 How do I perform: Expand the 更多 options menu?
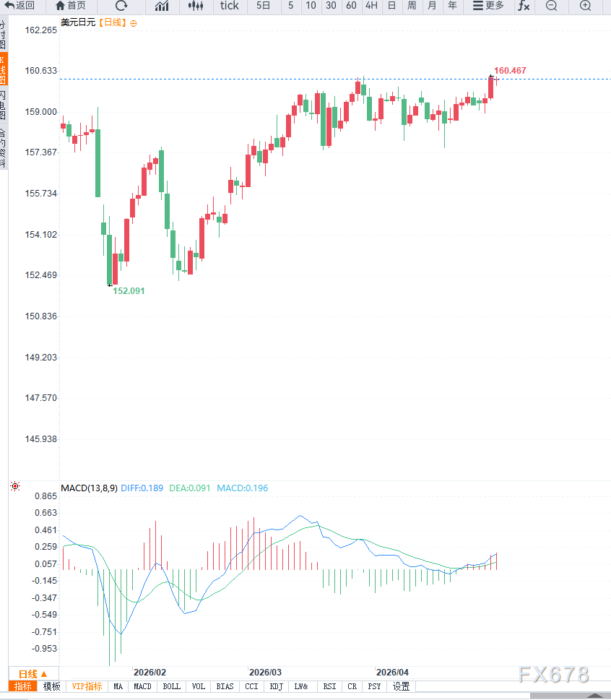489,7
